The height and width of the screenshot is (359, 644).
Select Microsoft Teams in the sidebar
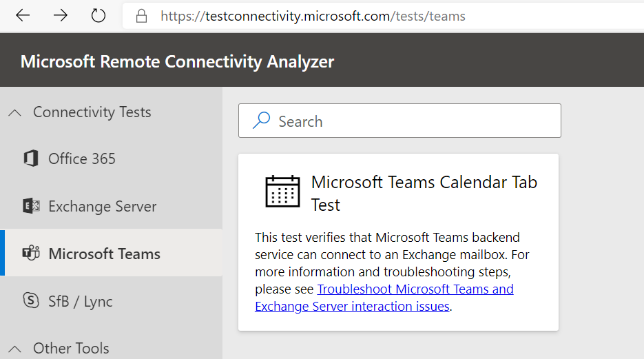105,254
